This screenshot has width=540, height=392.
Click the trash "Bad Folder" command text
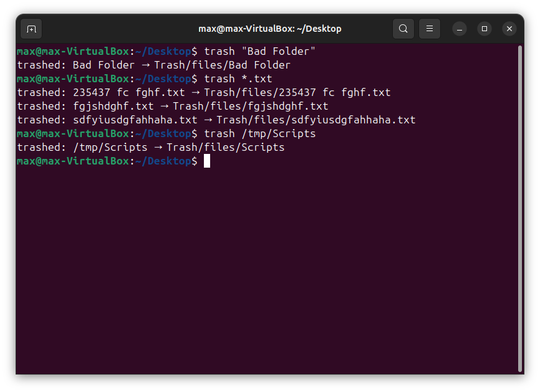coord(259,51)
